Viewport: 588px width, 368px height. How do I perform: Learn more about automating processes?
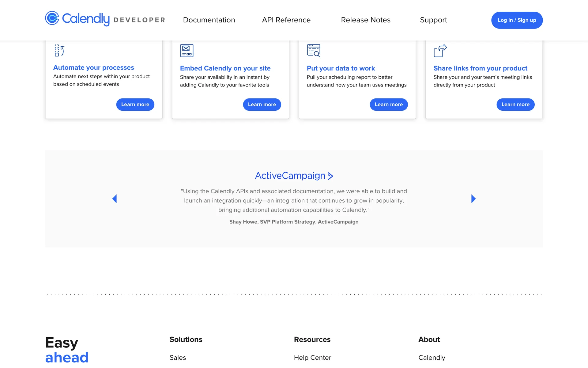pos(135,105)
